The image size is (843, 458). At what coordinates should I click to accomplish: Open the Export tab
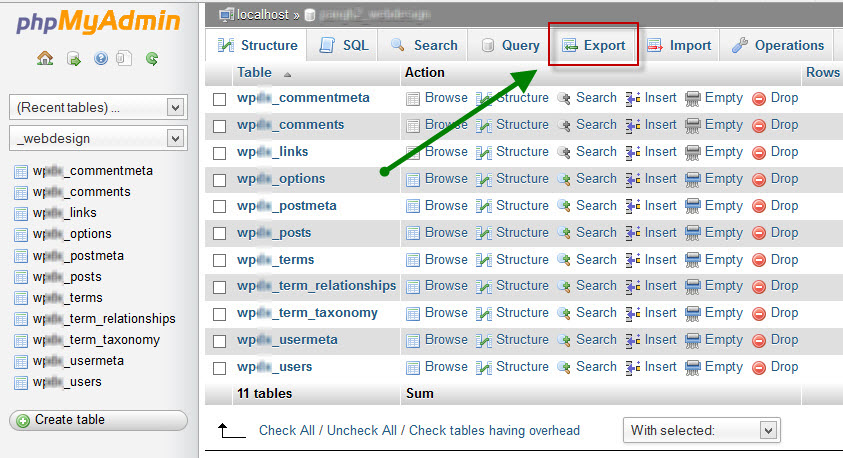point(594,45)
